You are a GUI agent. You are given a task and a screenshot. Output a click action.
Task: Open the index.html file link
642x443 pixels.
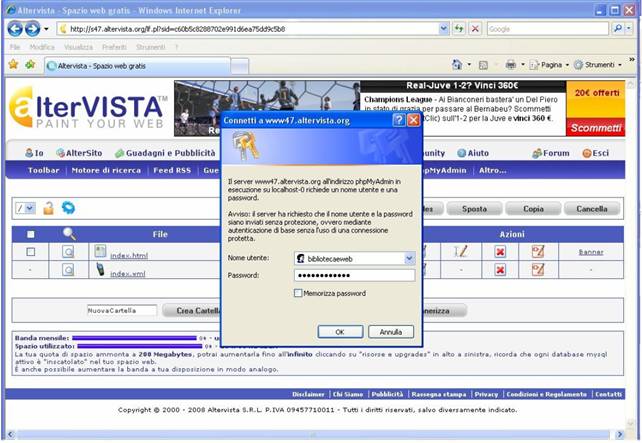(129, 255)
